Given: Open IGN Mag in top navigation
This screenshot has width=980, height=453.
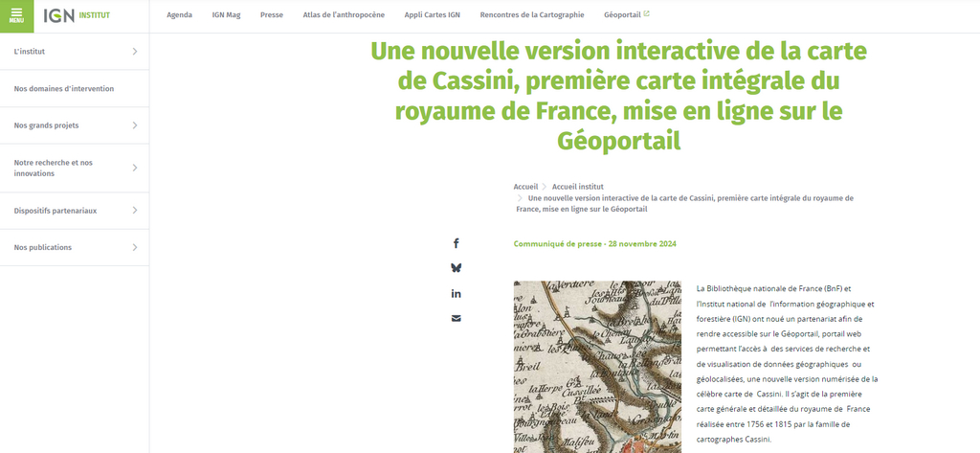Looking at the screenshot, I should click(x=226, y=15).
